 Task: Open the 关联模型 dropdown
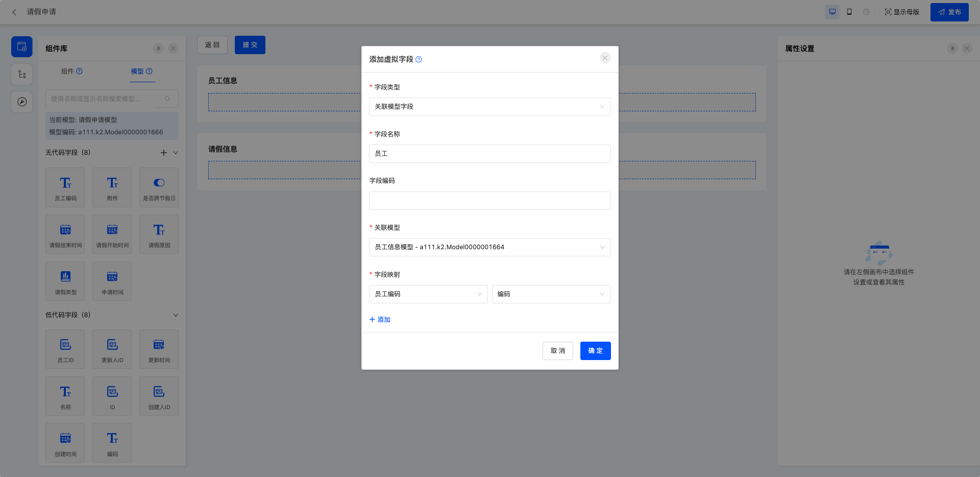489,247
